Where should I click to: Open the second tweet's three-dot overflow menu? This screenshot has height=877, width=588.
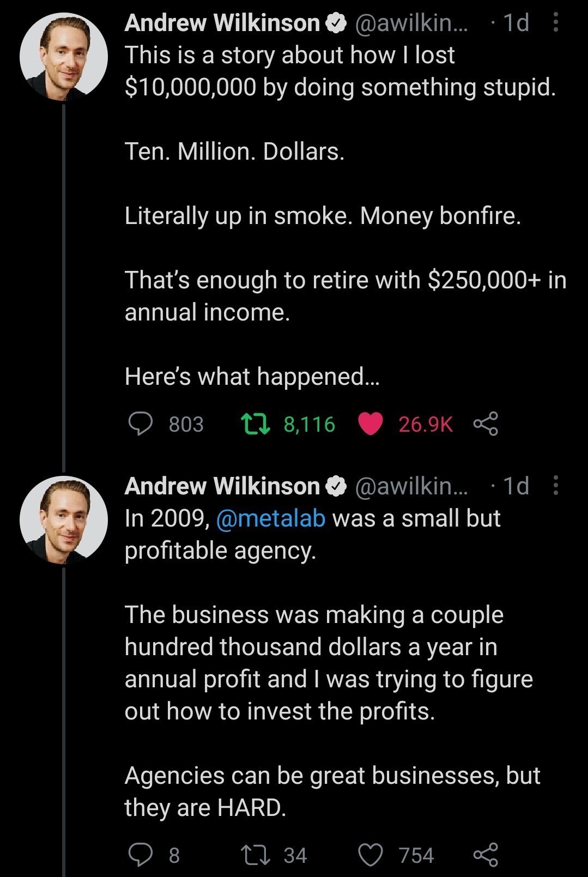555,485
